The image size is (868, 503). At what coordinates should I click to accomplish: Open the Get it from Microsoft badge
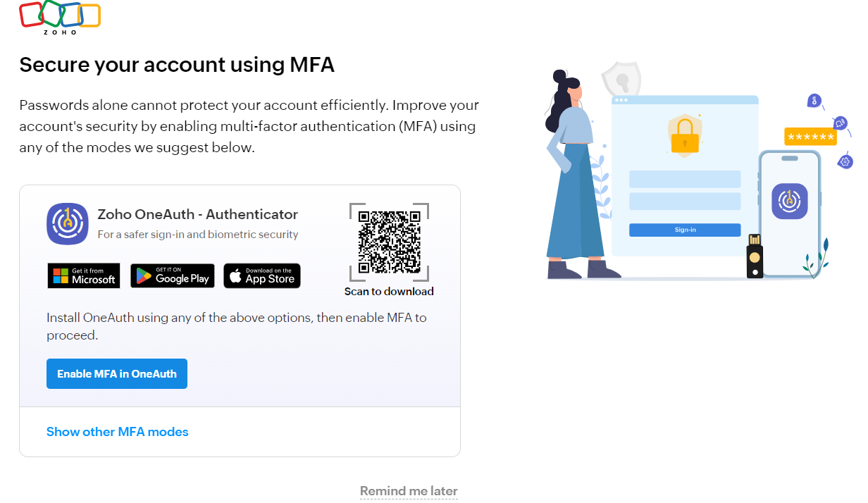(84, 276)
